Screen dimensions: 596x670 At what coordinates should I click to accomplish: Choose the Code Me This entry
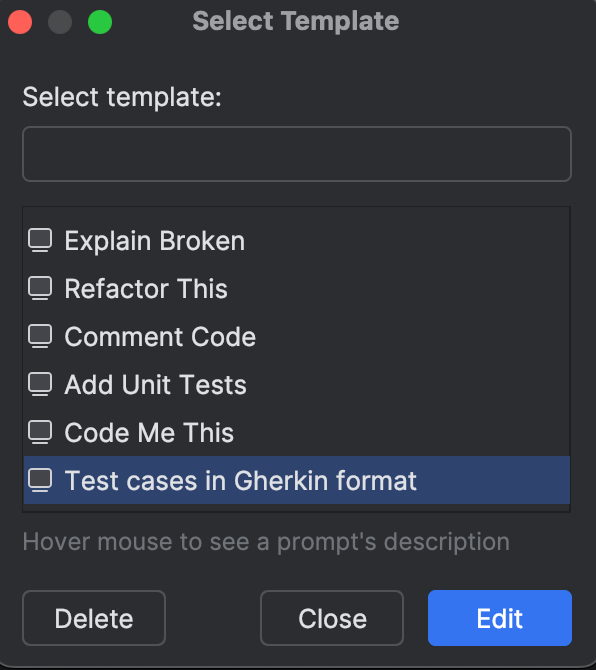pos(297,432)
